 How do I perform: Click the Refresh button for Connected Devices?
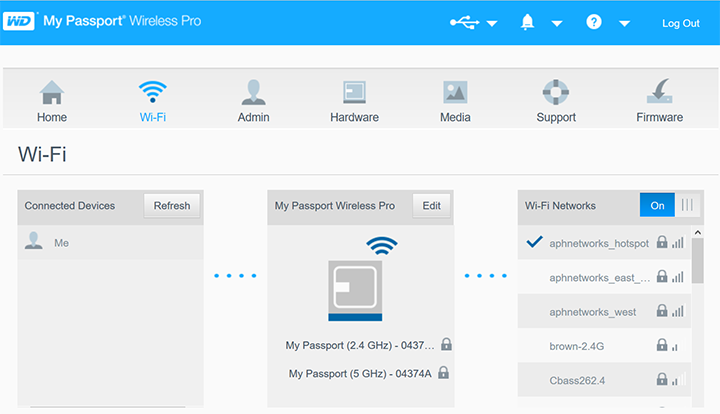tap(171, 205)
